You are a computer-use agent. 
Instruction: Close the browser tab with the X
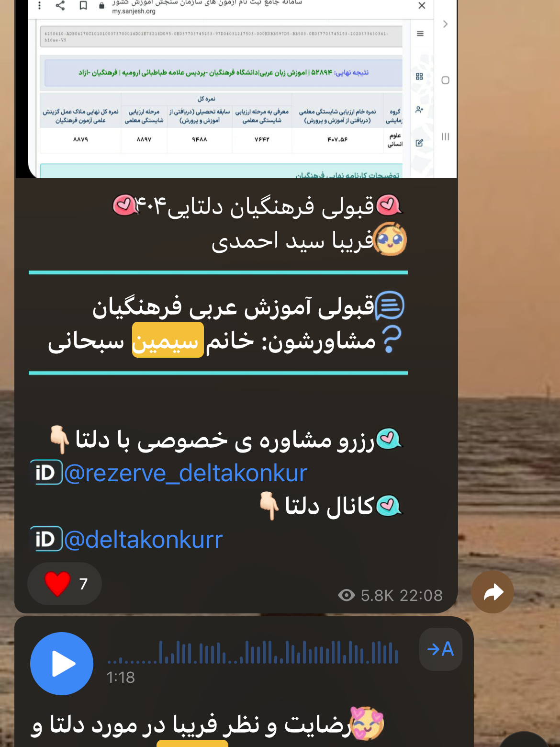point(422,6)
